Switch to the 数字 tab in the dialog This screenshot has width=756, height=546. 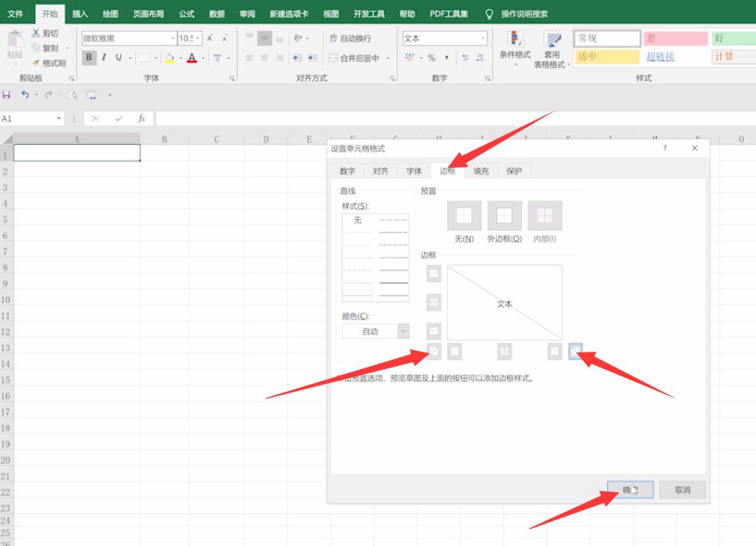pos(347,171)
